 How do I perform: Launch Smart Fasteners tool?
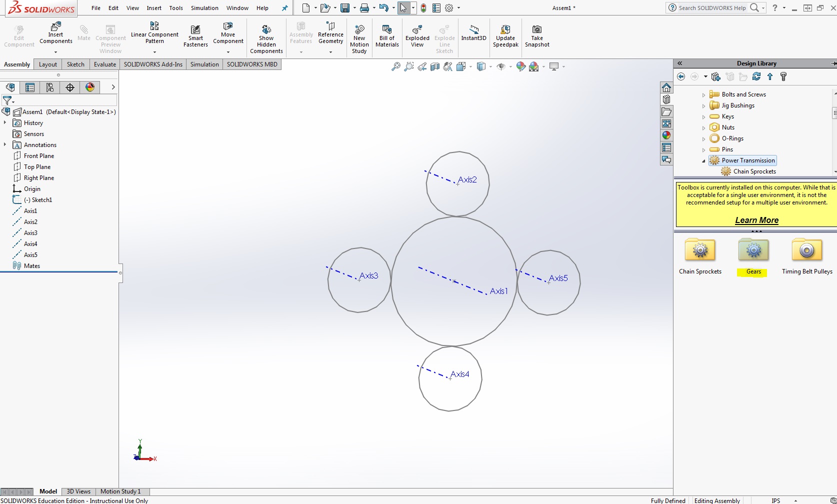click(x=195, y=36)
